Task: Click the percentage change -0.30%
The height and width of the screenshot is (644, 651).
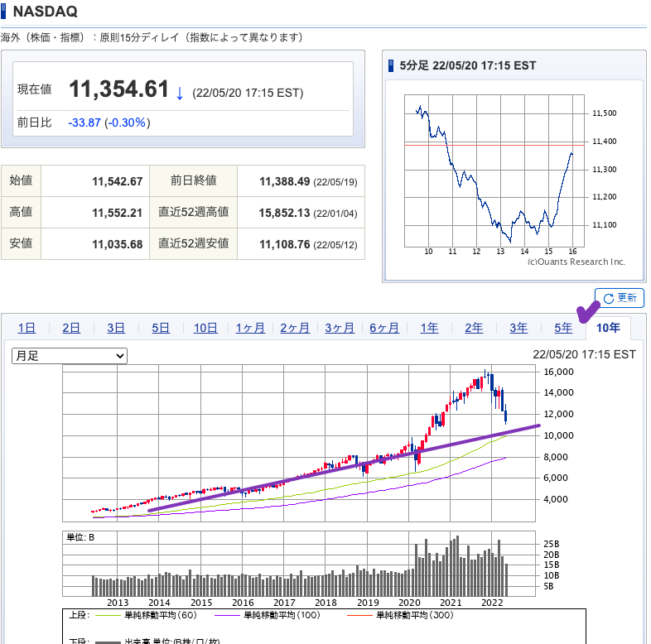Action: pyautogui.click(x=127, y=123)
